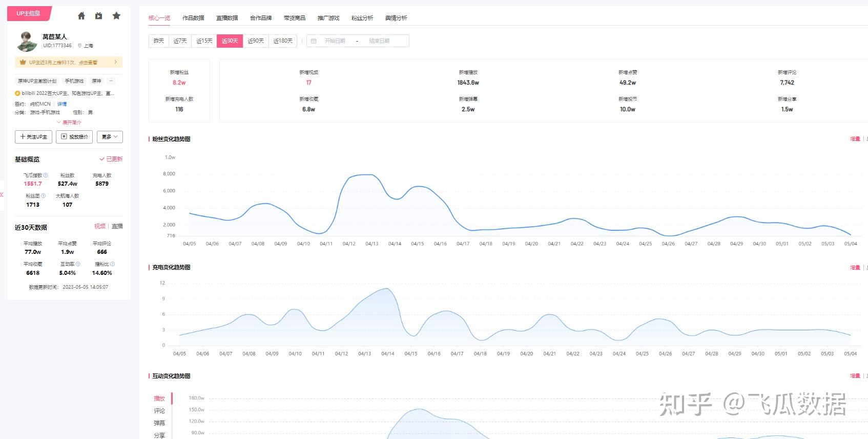Expand the 展开简介 profile description

coord(69,123)
